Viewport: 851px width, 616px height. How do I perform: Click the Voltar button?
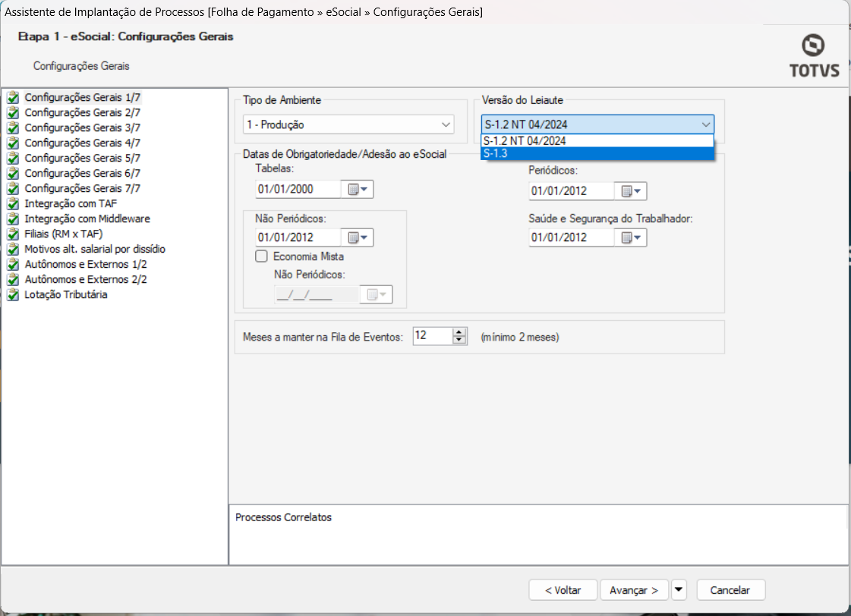click(563, 590)
